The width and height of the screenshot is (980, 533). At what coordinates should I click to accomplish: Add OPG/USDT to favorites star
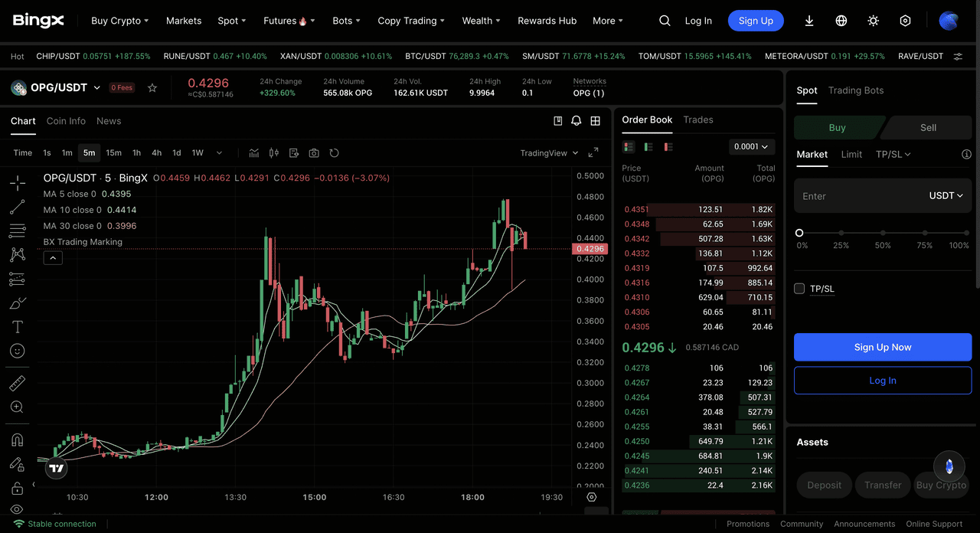point(152,88)
